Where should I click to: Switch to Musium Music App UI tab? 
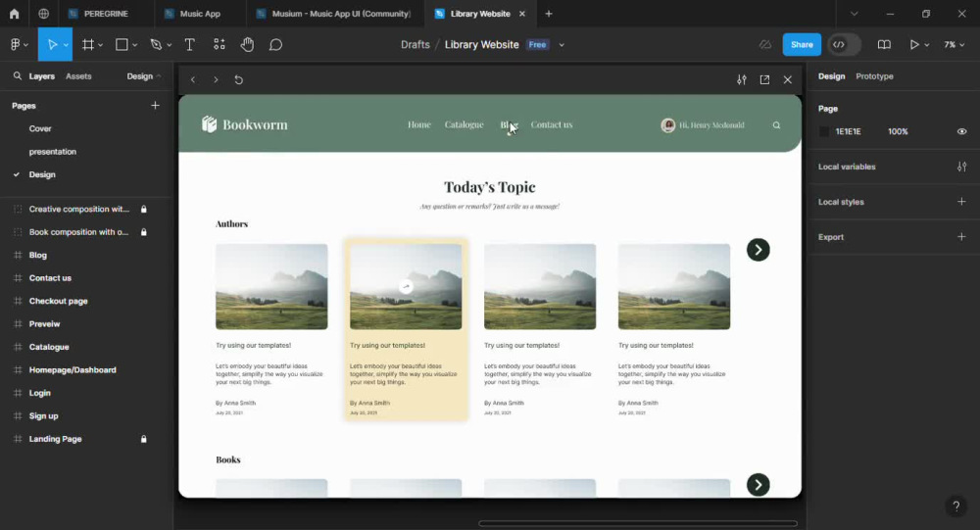334,13
